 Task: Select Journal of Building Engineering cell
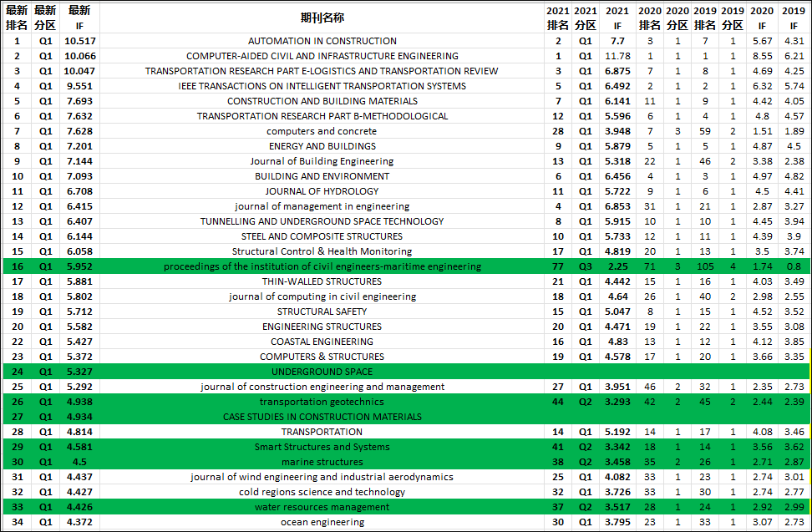coord(322,161)
